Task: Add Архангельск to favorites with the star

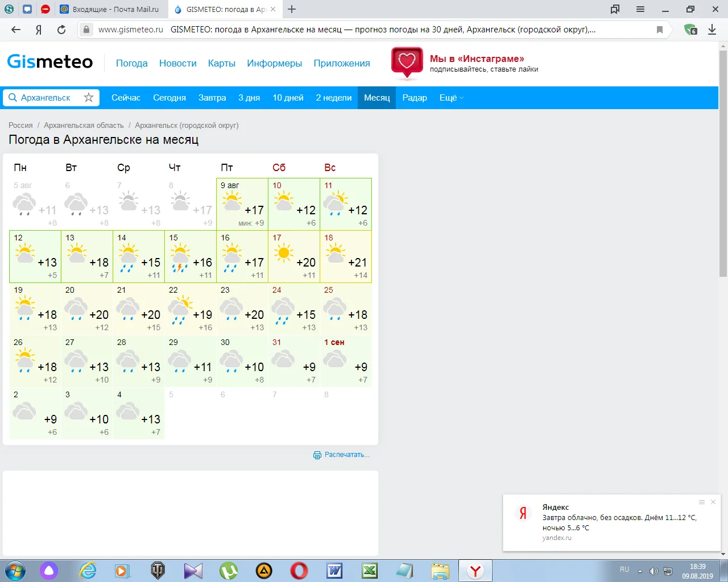Action: (89, 97)
